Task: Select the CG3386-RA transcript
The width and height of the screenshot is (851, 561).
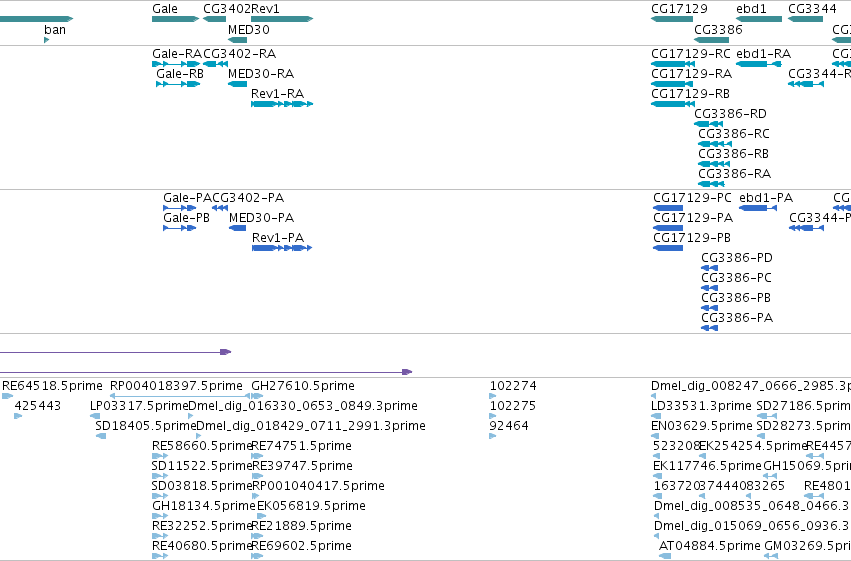Action: point(712,184)
